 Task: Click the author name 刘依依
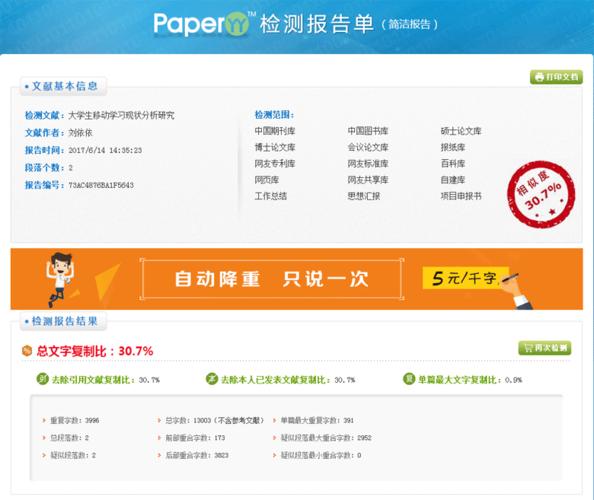point(80,133)
